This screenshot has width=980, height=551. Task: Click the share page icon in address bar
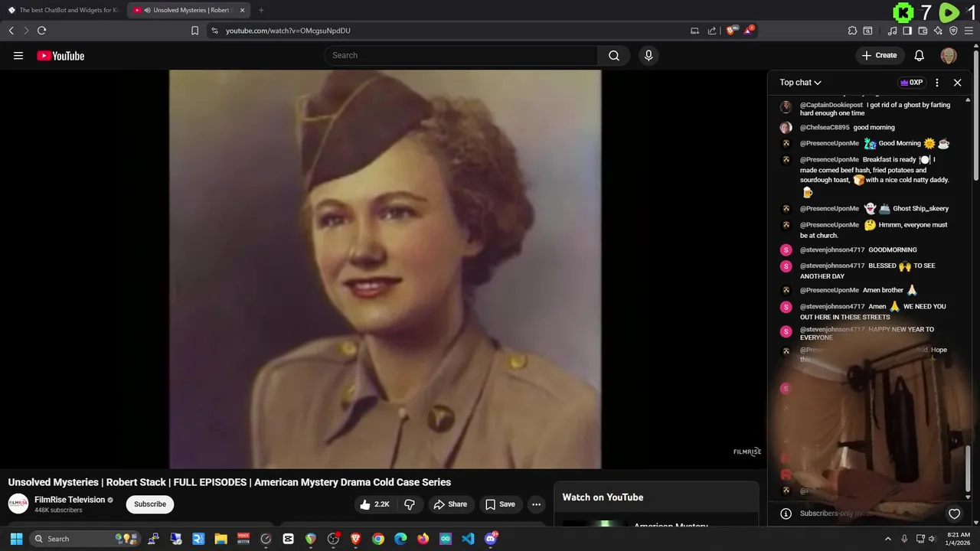(x=712, y=31)
